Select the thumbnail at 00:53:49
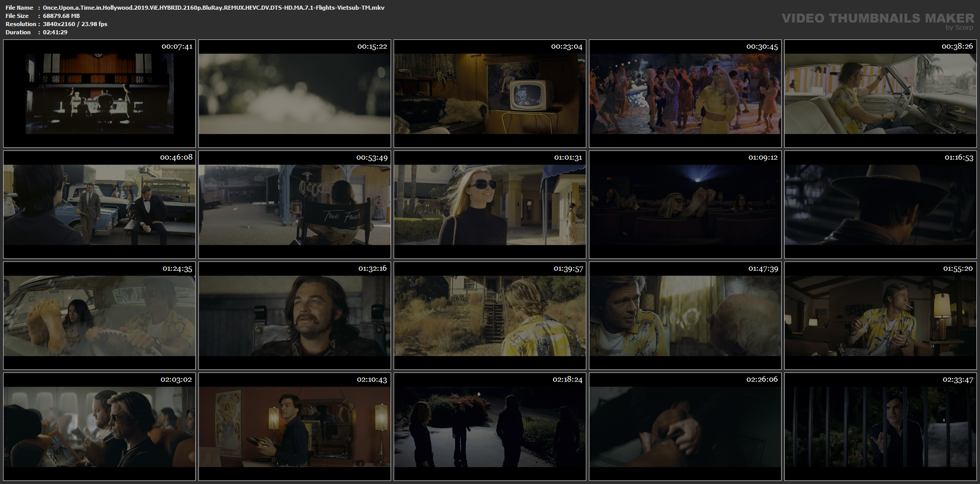Screen dimensions: 980x484 click(x=294, y=205)
